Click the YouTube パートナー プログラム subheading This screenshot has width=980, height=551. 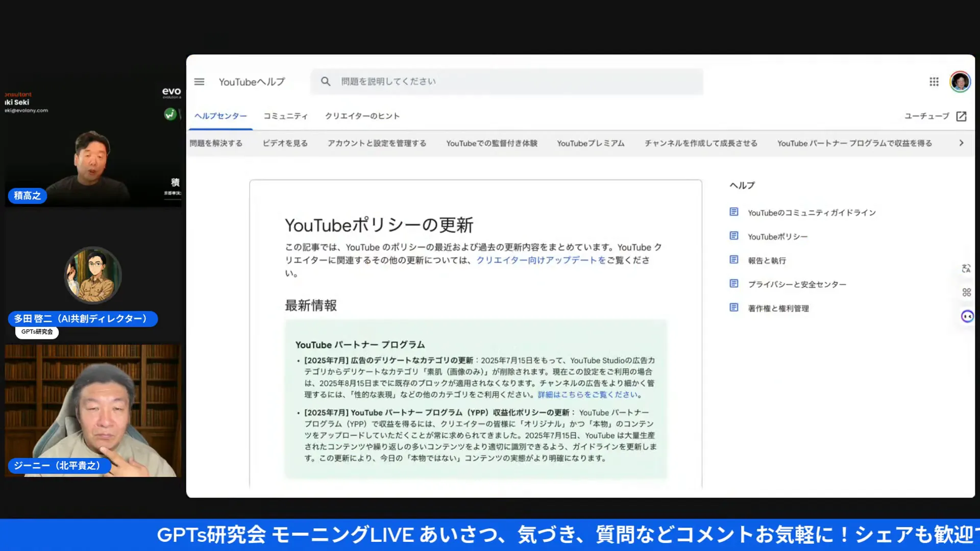(x=360, y=345)
